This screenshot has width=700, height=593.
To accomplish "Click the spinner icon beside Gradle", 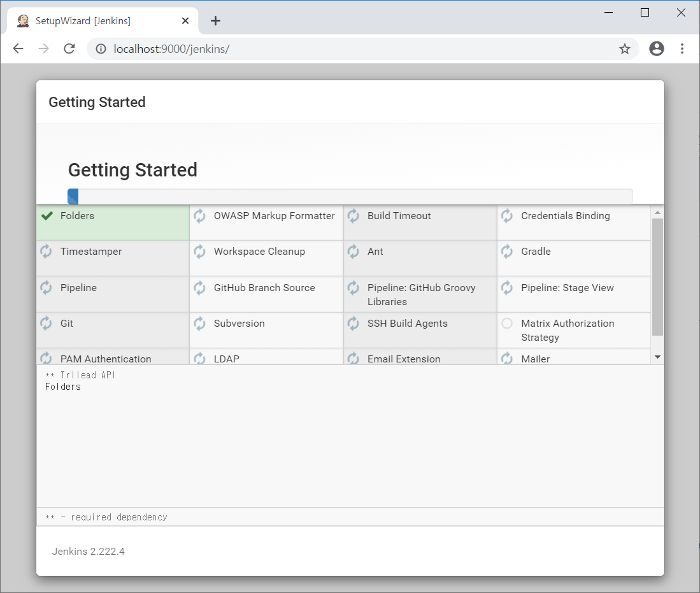I will 507,252.
